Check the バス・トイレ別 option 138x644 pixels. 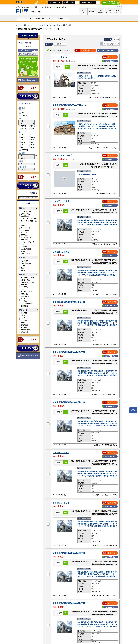click(x=20, y=211)
